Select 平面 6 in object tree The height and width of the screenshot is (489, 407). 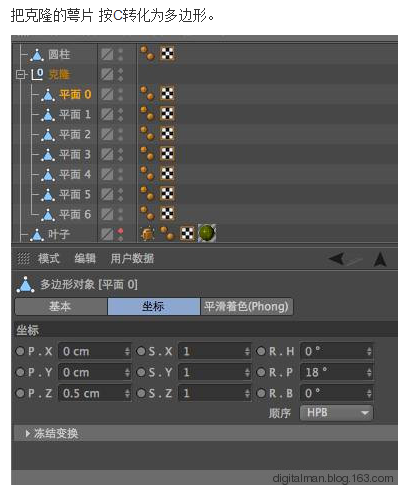[75, 214]
